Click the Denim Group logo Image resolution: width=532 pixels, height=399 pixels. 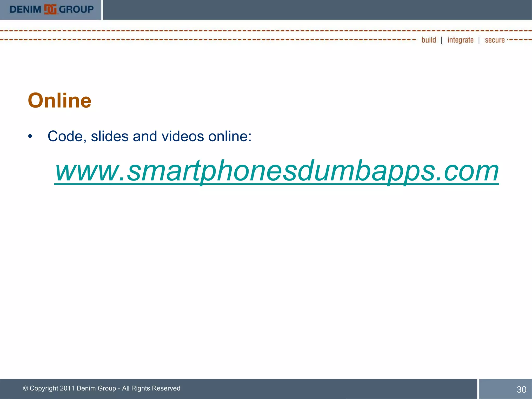[51, 10]
